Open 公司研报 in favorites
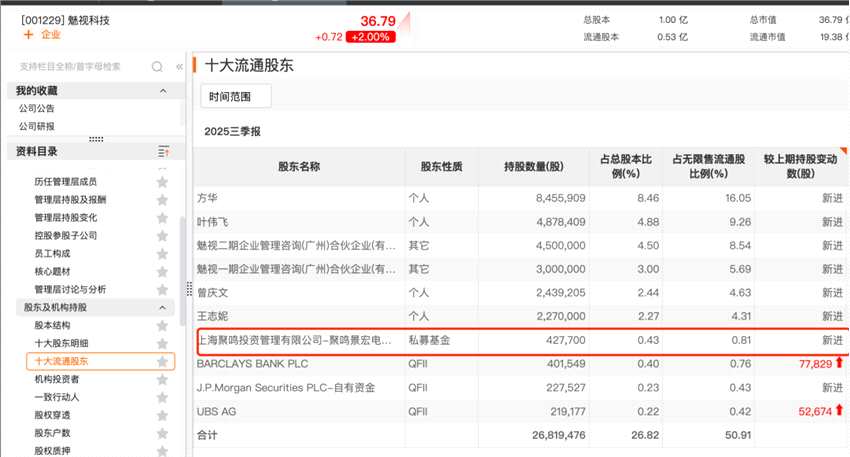Viewport: 850px width, 457px height. click(37, 126)
